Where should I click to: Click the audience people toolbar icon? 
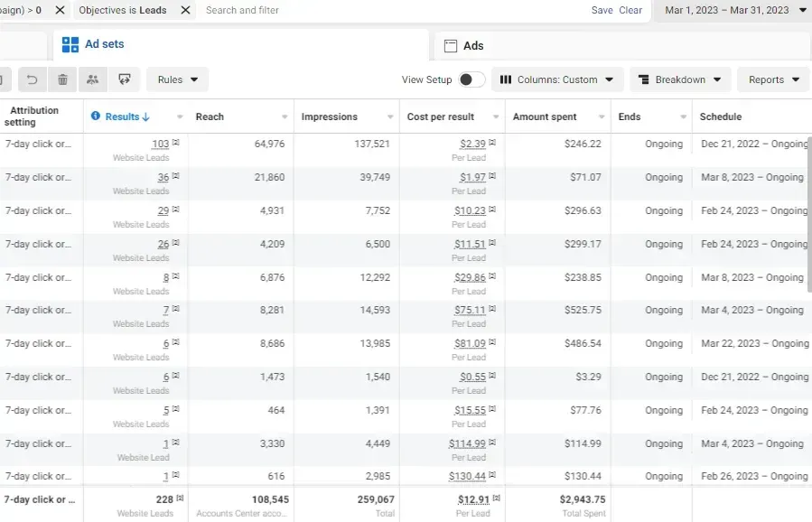93,79
